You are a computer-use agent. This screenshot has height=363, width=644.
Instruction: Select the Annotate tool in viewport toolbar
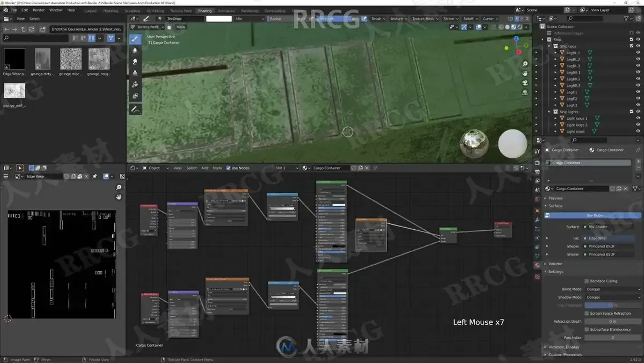(135, 109)
